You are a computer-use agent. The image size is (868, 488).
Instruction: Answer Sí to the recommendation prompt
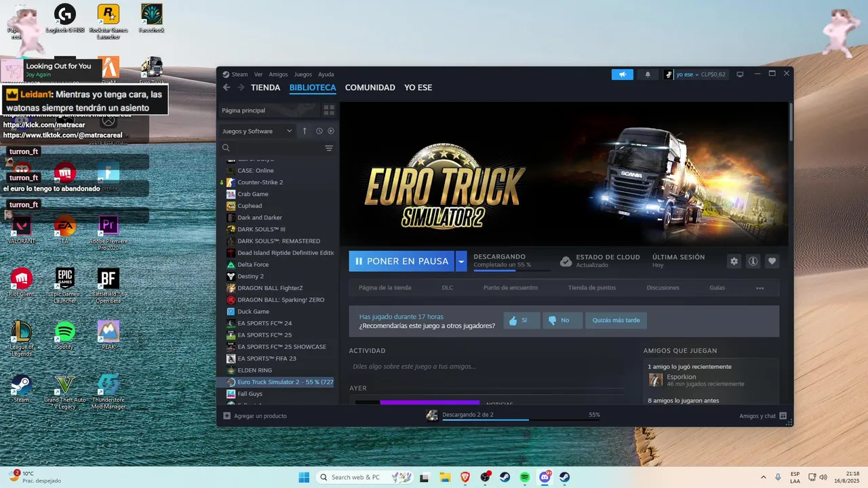(521, 320)
